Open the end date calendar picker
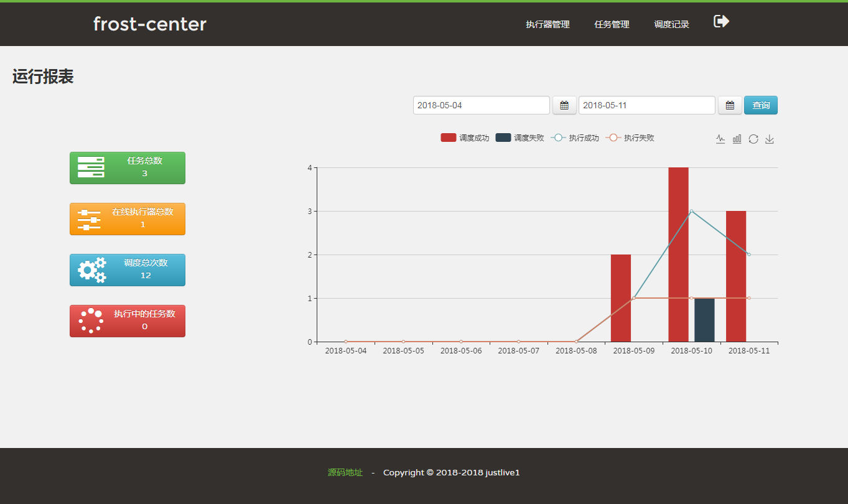 pos(730,105)
